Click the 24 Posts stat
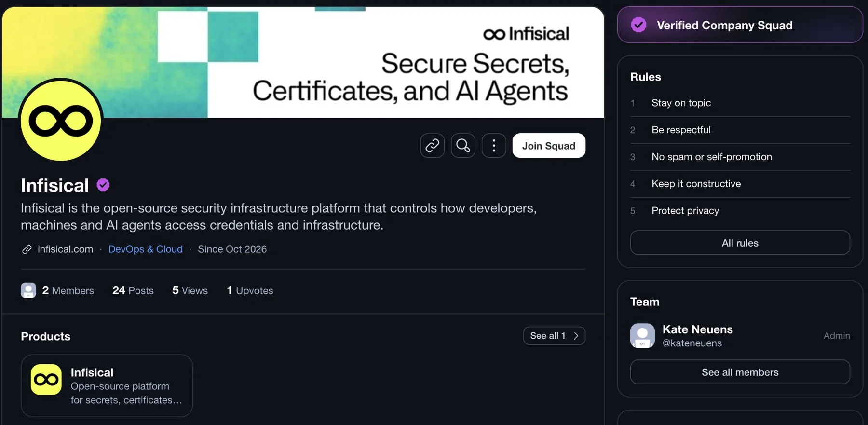The height and width of the screenshot is (425, 868). click(133, 290)
